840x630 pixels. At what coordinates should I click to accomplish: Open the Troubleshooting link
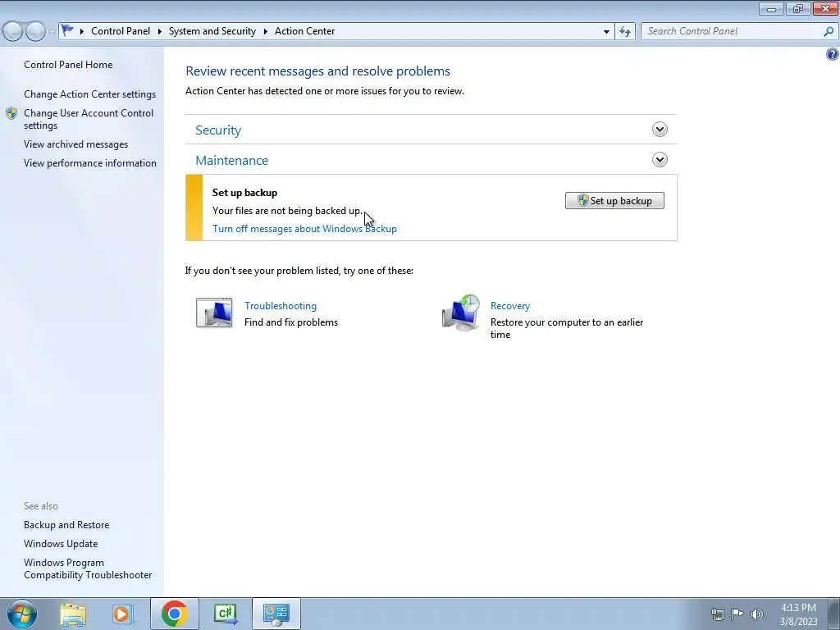(x=281, y=306)
